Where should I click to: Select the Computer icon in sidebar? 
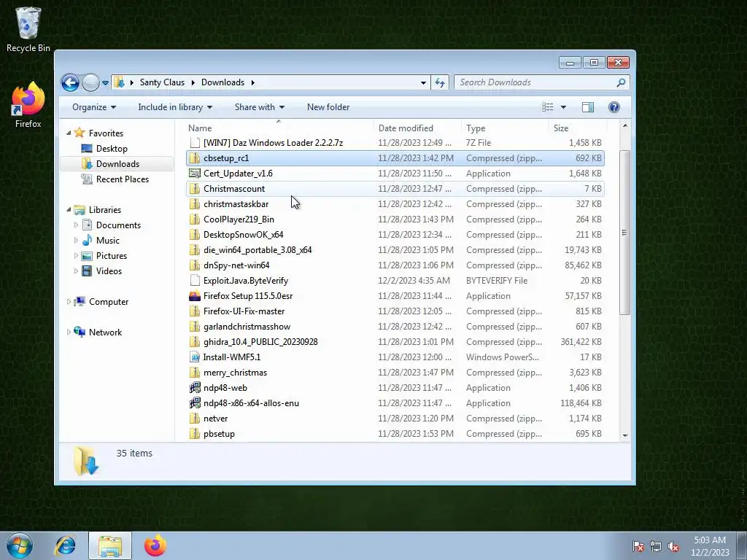pos(80,301)
